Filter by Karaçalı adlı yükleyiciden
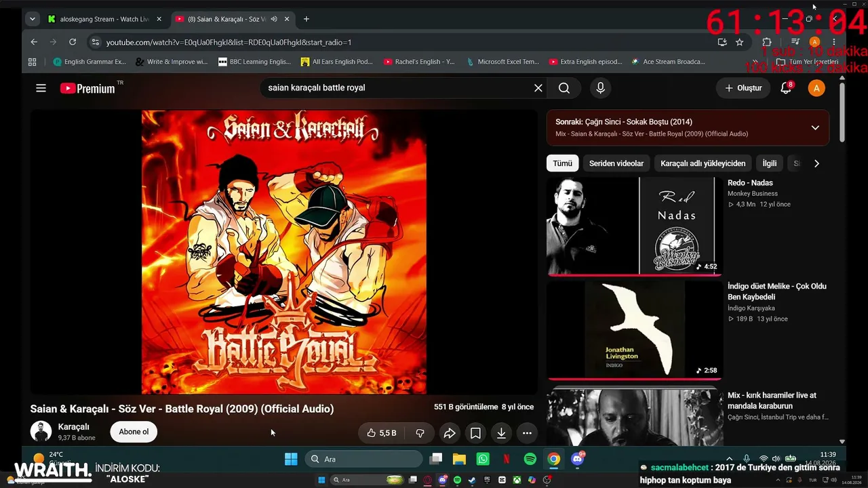The image size is (868, 488). click(703, 163)
